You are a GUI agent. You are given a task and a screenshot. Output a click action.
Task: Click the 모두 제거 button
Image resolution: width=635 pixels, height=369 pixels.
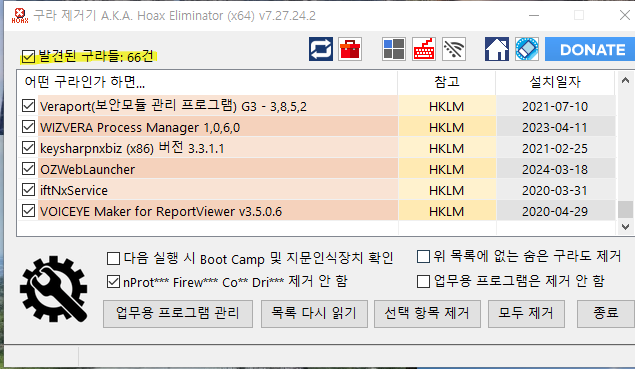(526, 314)
